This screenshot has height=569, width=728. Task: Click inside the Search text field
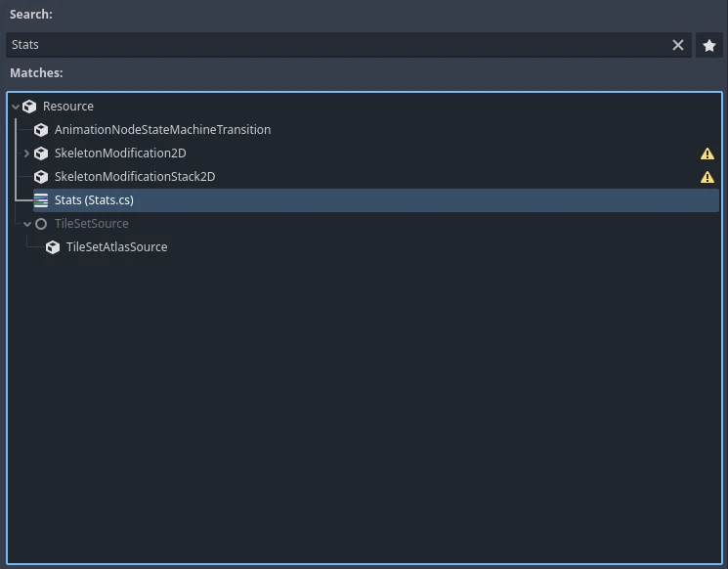[x=332, y=45]
